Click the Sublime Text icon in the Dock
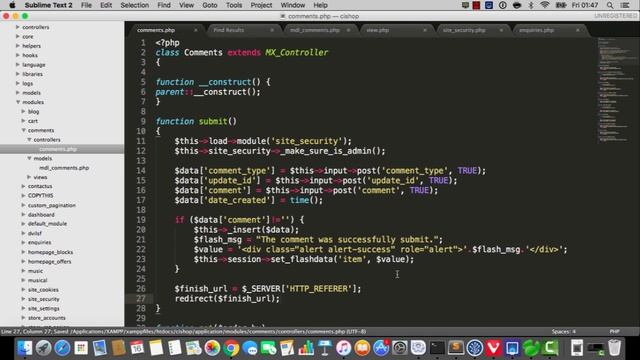Viewport: 640px width, 360px height. [456, 348]
